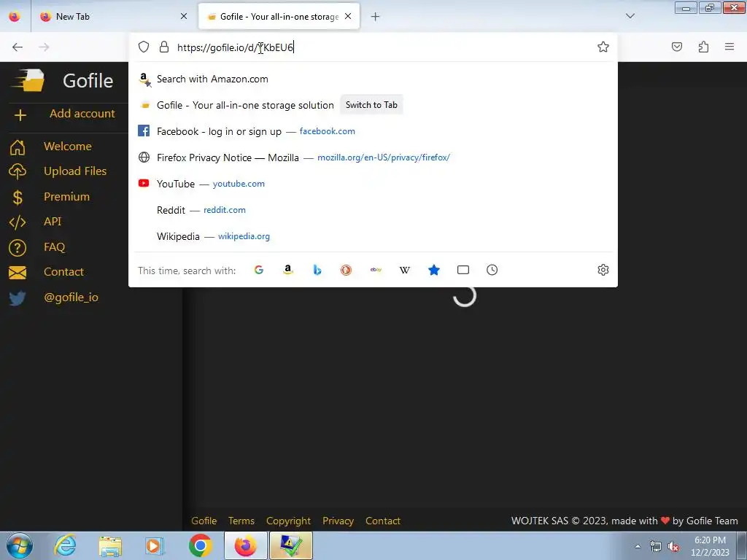Select Firefox Privacy Notice suggestion
This screenshot has height=560, width=747.
click(x=373, y=157)
